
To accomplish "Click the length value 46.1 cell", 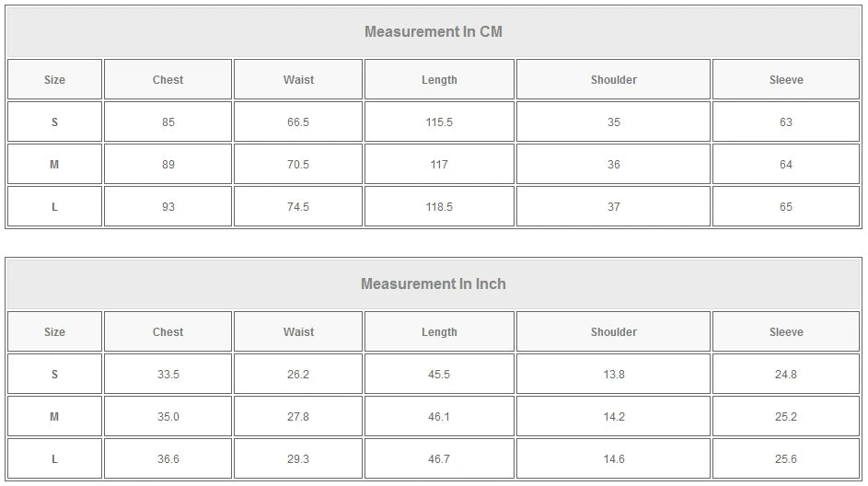I will (439, 417).
